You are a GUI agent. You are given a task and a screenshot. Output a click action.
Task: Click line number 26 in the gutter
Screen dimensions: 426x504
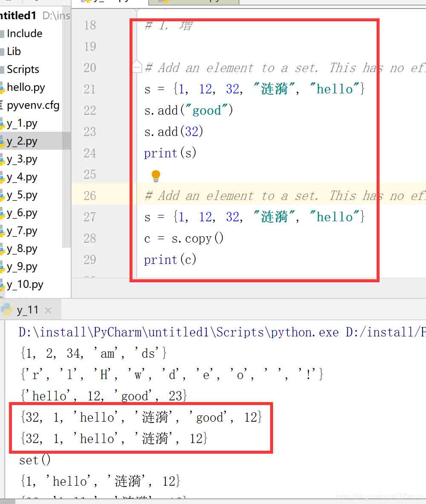point(90,196)
